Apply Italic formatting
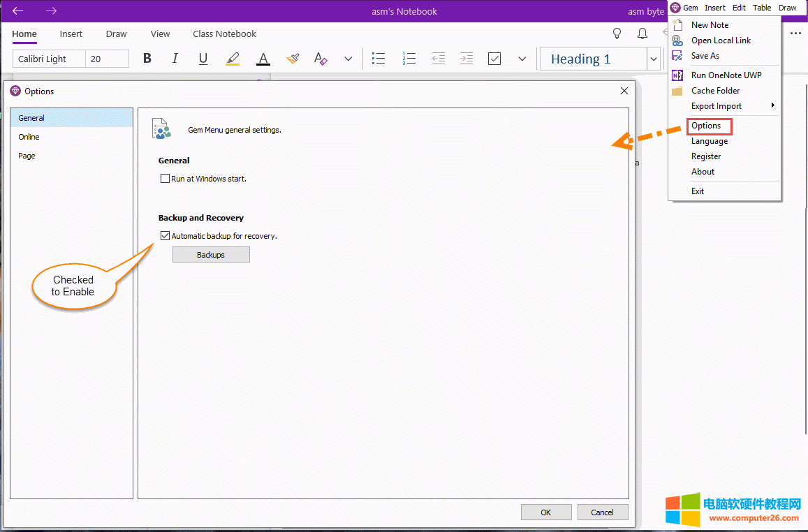The height and width of the screenshot is (532, 808). pyautogui.click(x=175, y=59)
